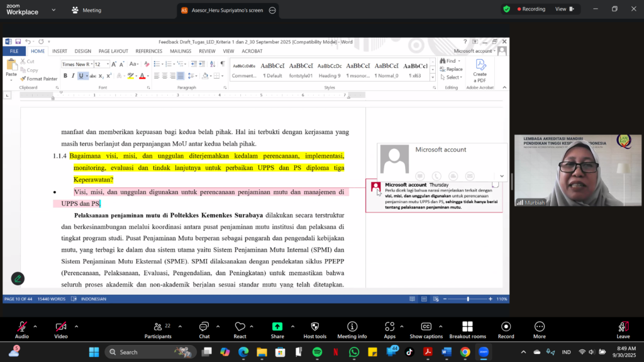
Task: Select the 1 Default style
Action: (272, 70)
